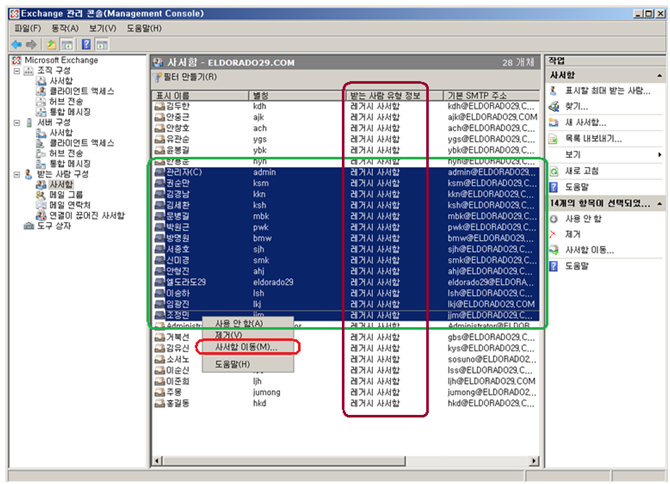670x484 pixels.
Task: Click 표시할 최대 받는 사람... action
Action: tap(607, 91)
